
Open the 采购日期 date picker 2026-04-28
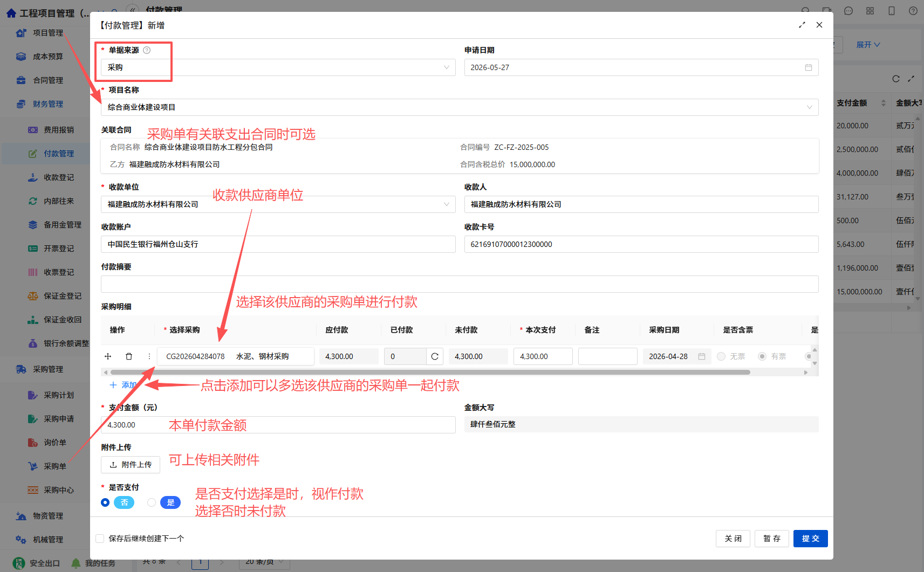[x=677, y=356]
